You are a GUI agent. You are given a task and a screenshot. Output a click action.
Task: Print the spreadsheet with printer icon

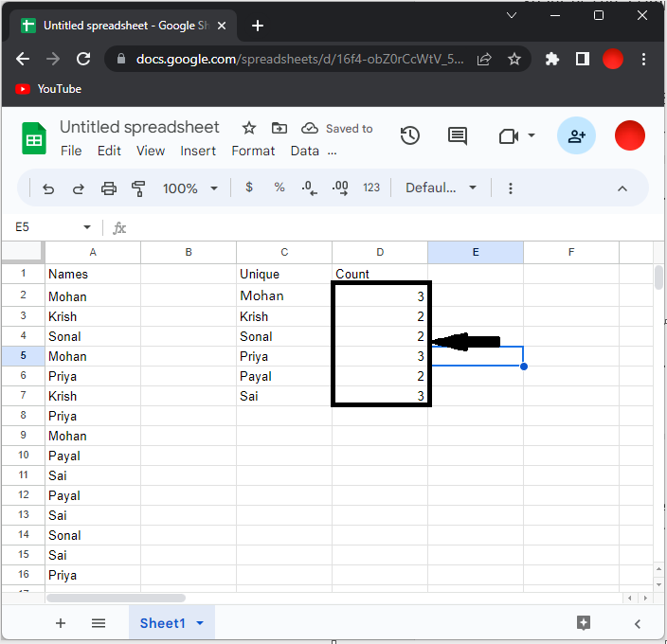[x=108, y=188]
